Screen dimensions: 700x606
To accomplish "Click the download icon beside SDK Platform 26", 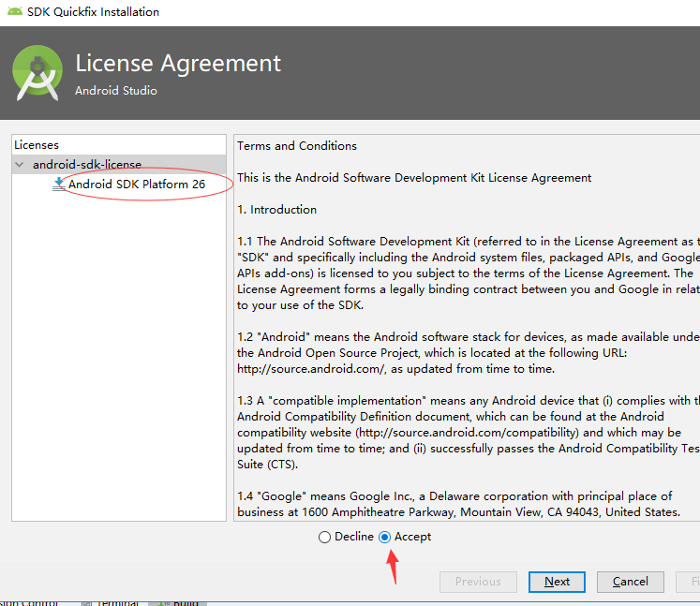I will point(58,185).
